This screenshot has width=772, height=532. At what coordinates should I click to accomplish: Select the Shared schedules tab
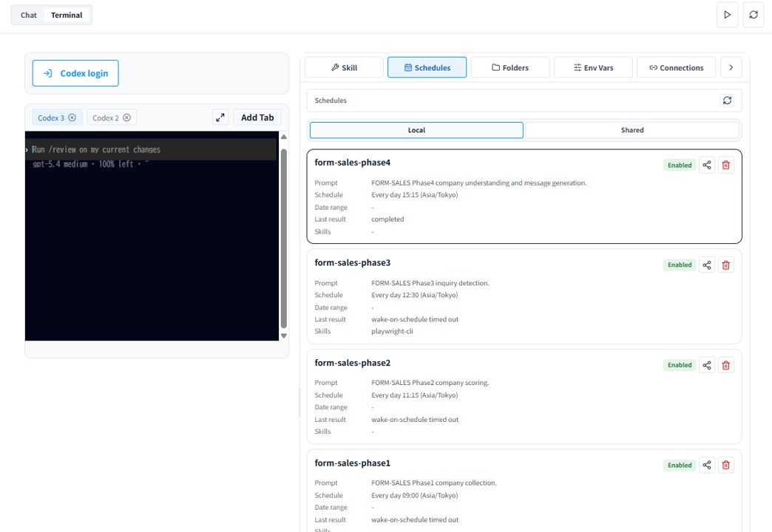632,130
